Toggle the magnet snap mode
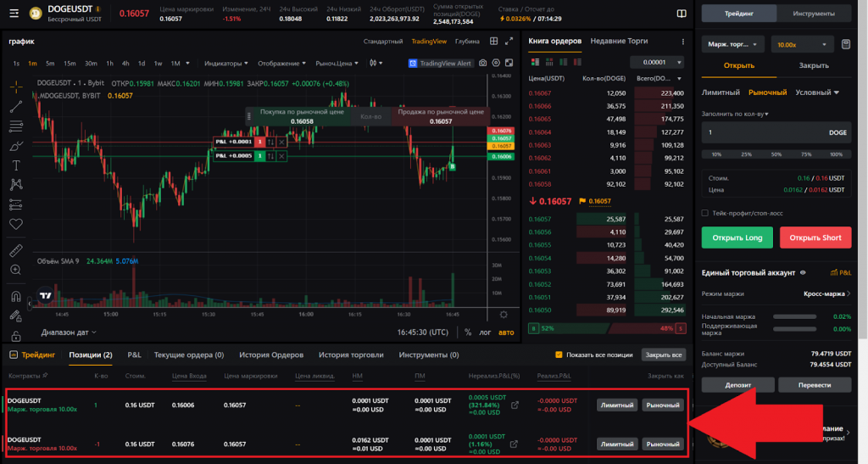The height and width of the screenshot is (464, 868). tap(16, 296)
